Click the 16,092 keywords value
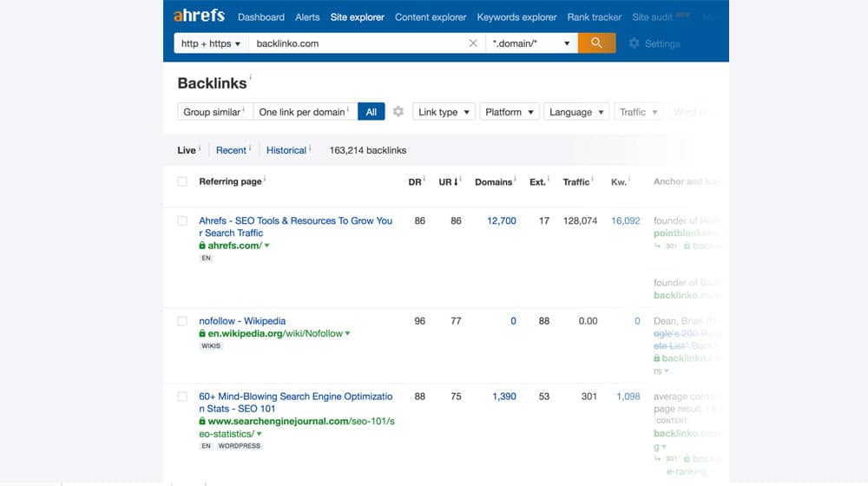This screenshot has width=868, height=486. pos(626,220)
